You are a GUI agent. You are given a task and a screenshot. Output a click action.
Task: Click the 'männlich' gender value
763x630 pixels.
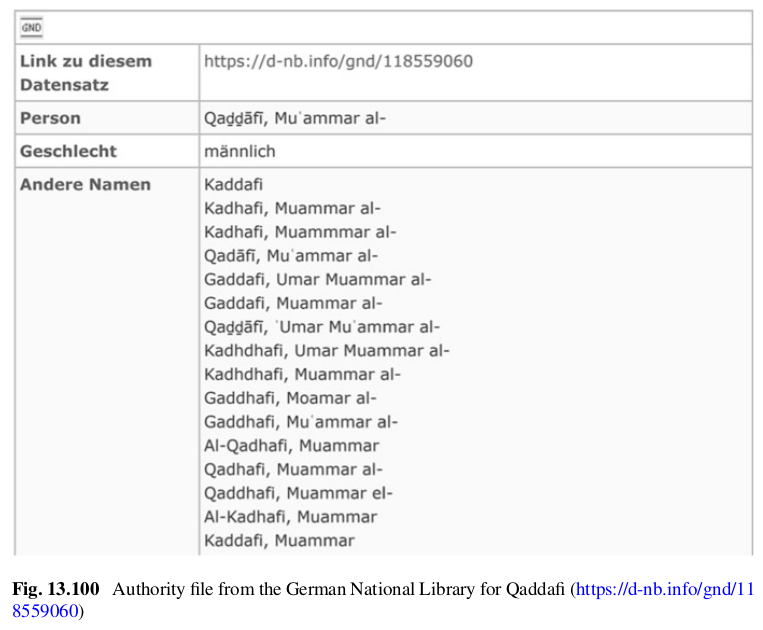pyautogui.click(x=239, y=151)
